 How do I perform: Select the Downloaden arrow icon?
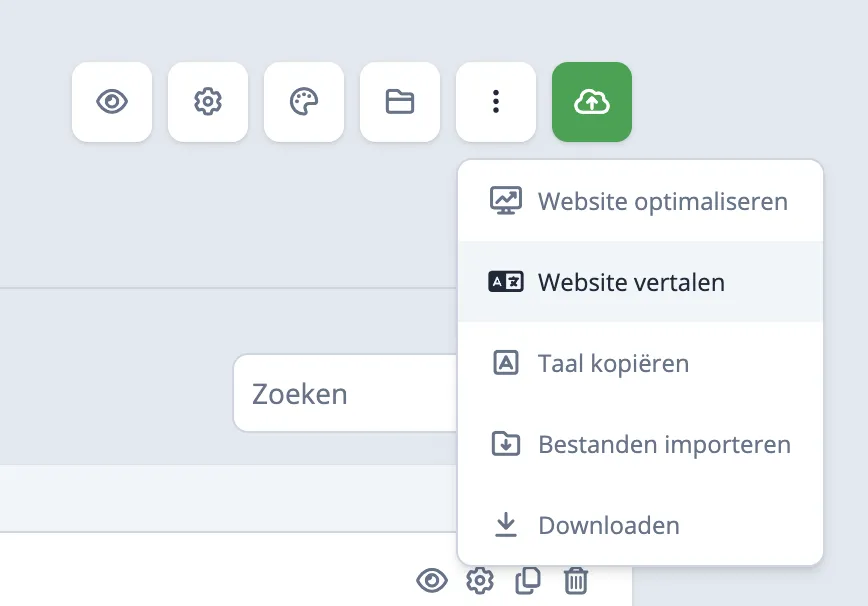[x=507, y=525]
